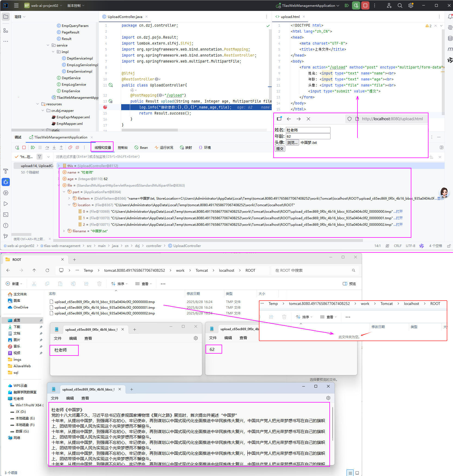Switch to the 控制台 console tab

tap(123, 147)
